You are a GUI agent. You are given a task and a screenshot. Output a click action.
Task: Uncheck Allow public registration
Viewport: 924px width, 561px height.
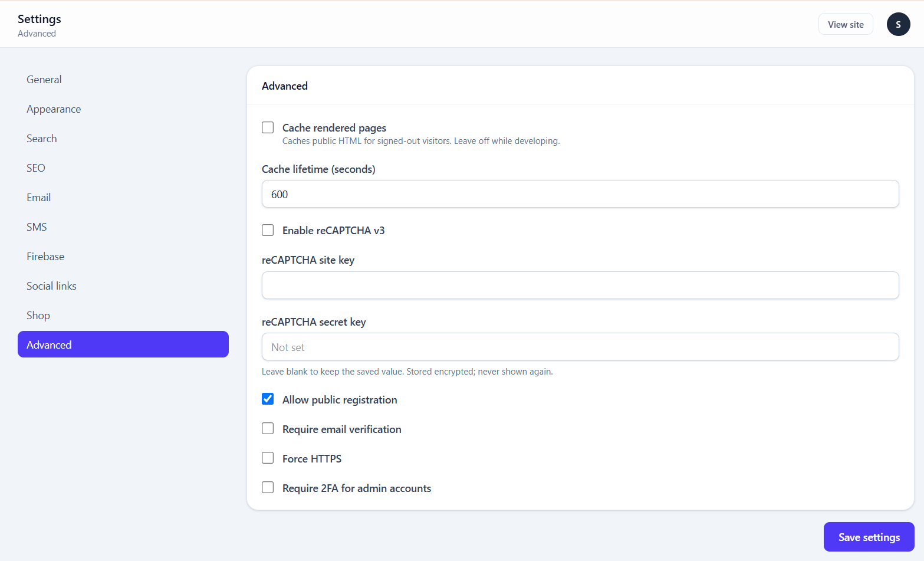coord(268,399)
